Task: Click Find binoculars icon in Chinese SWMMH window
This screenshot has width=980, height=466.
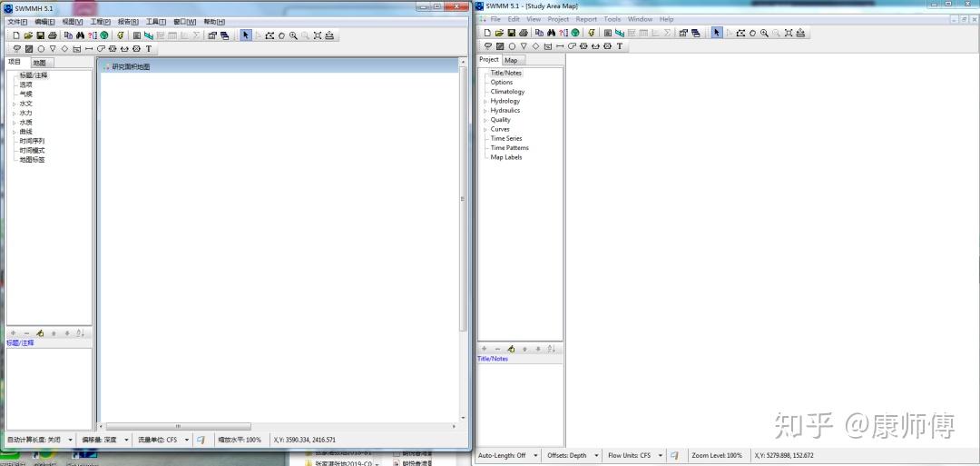Action: point(80,35)
